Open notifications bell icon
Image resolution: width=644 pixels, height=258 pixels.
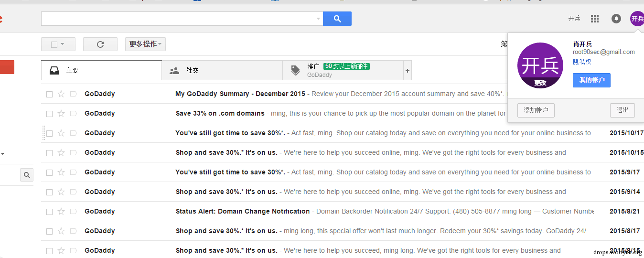tap(616, 19)
